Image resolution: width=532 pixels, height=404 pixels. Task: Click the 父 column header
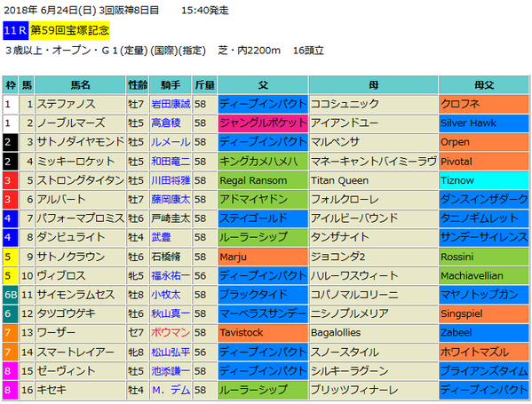[x=263, y=85]
